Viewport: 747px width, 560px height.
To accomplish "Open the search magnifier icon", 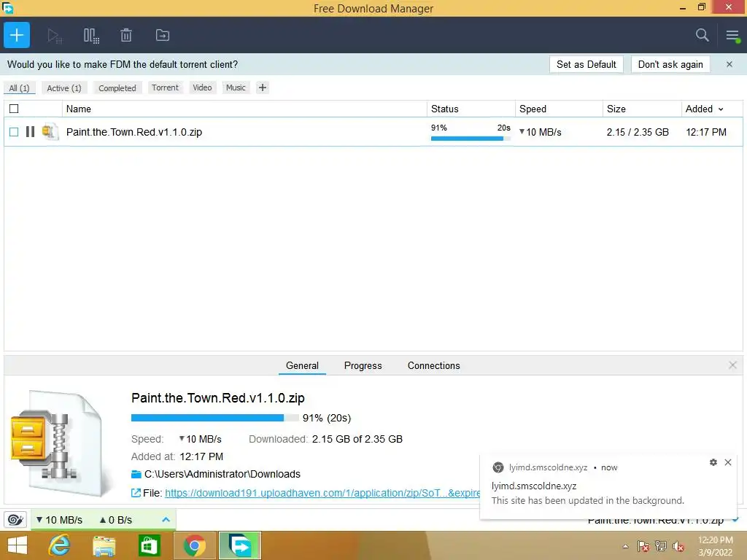I will 703,35.
